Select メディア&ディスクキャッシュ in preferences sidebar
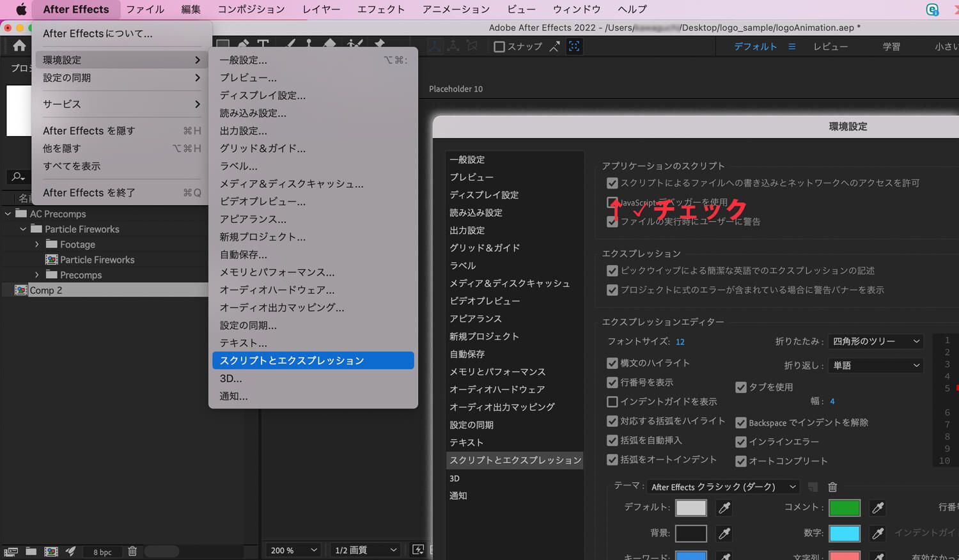 coord(510,283)
